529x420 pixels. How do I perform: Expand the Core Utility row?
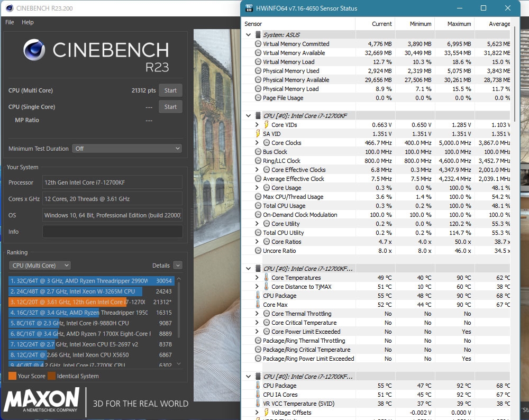[x=257, y=224]
